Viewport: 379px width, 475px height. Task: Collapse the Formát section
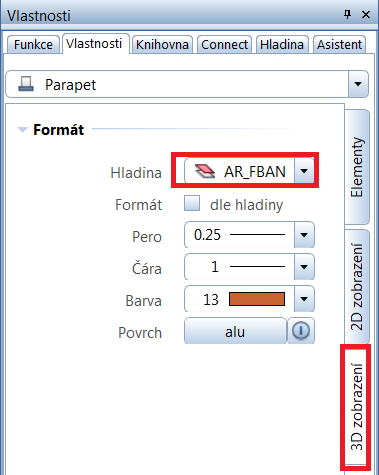pyautogui.click(x=22, y=130)
